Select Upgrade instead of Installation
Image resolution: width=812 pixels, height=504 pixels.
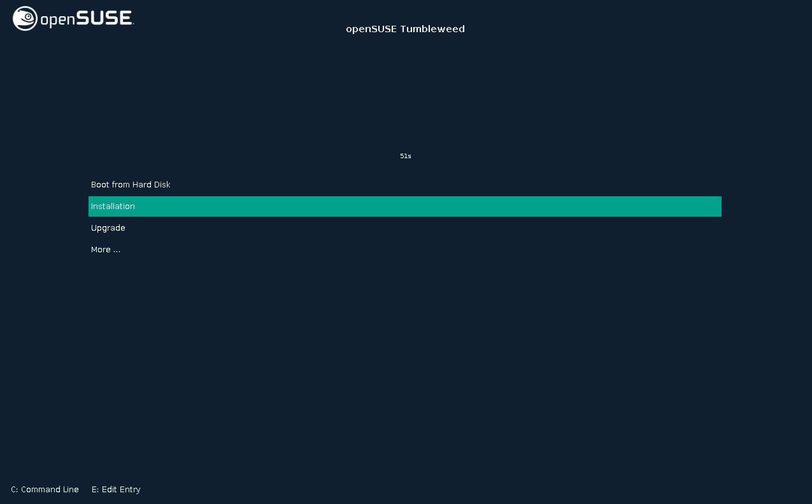(x=108, y=228)
